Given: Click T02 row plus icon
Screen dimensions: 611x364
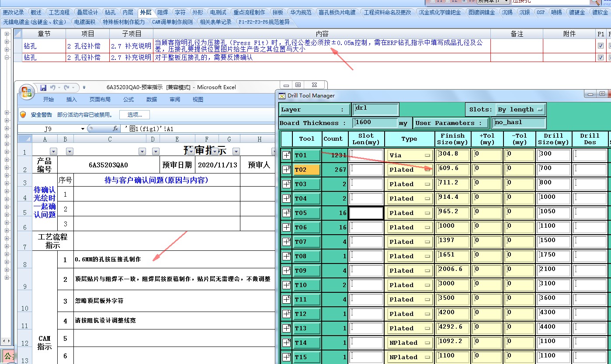Looking at the screenshot, I should (x=286, y=170).
